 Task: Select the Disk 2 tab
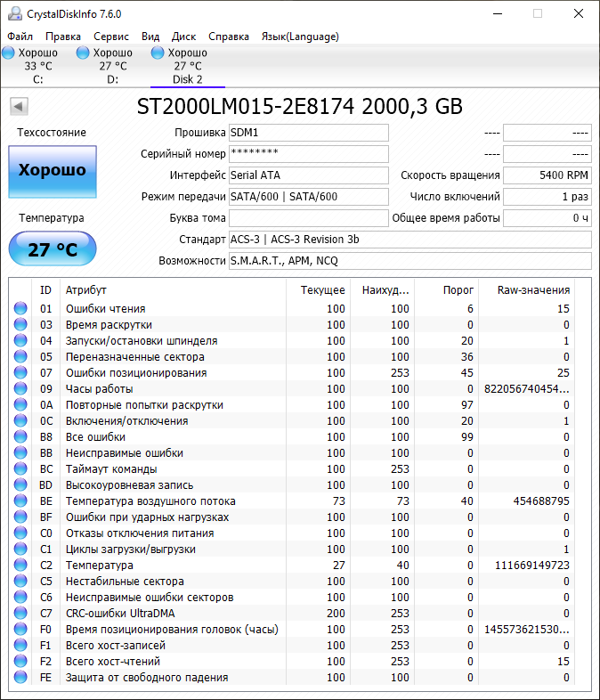point(187,66)
